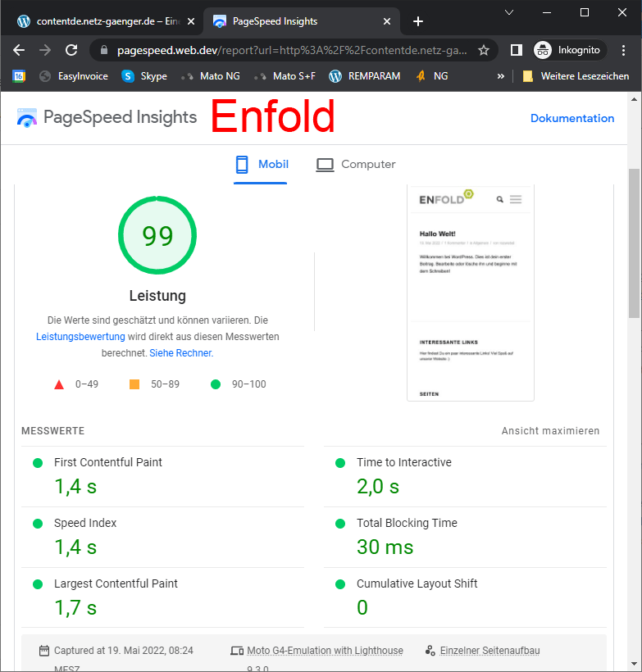Click the Cumulative Layout Shift metric

pyautogui.click(x=466, y=598)
